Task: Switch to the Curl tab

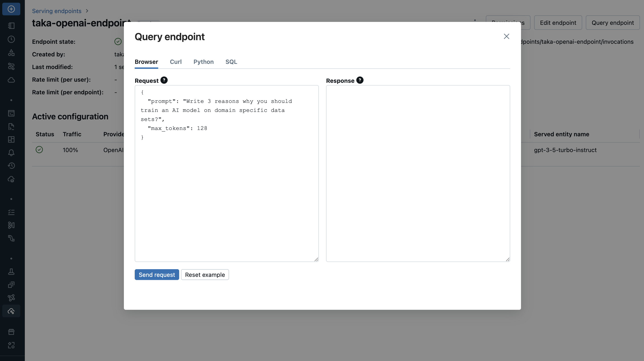Action: coord(176,62)
